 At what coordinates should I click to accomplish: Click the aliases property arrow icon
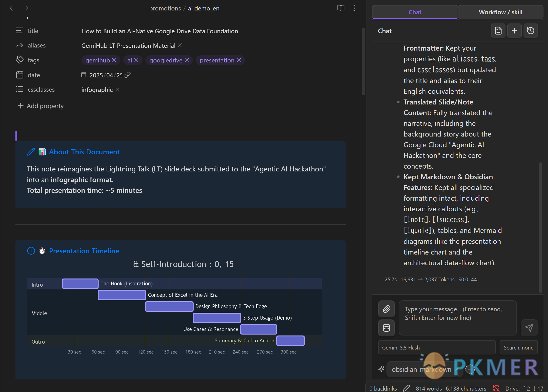tap(19, 45)
